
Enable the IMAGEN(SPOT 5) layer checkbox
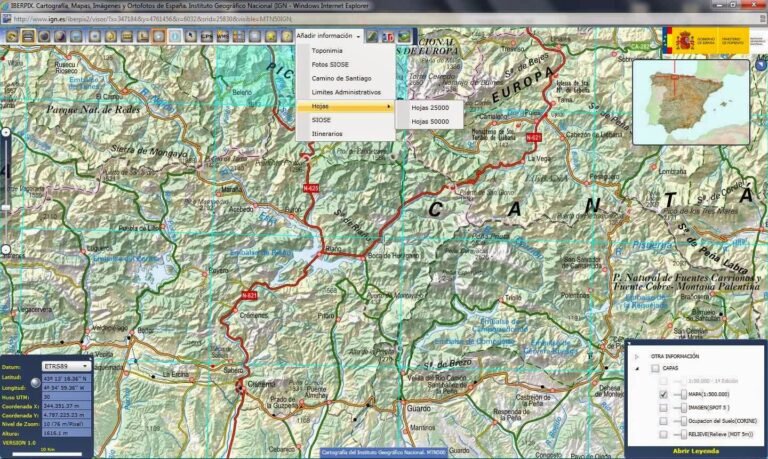coord(663,408)
